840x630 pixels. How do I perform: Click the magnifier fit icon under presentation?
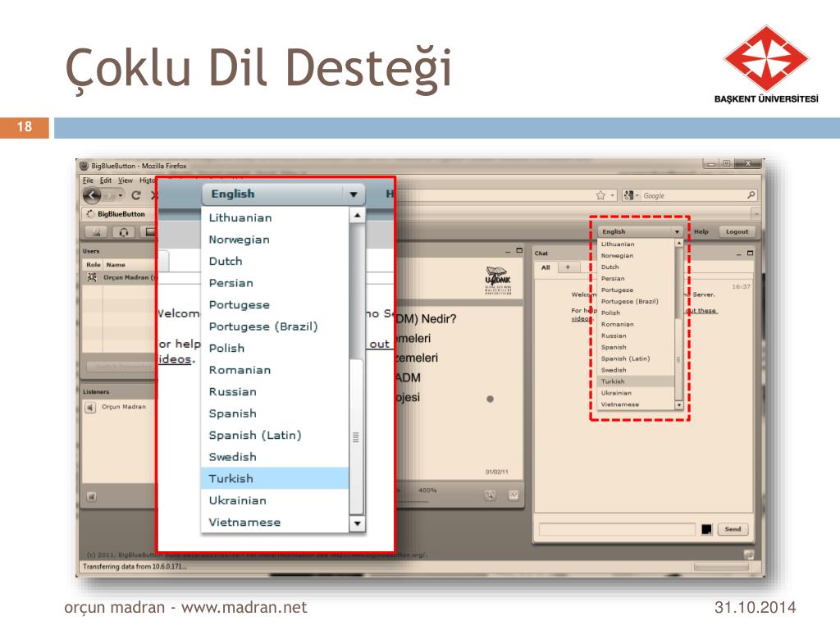point(491,495)
